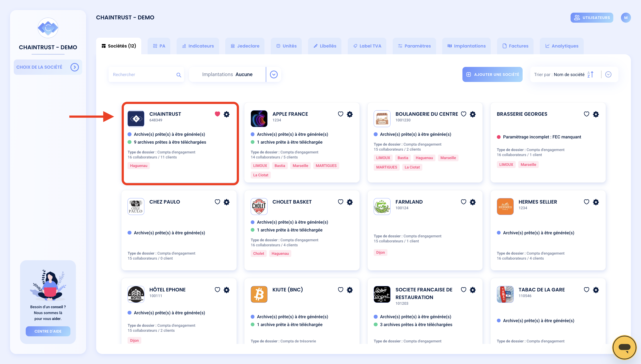
Task: Open the CENTRE D'AIDE button
Action: point(48,331)
